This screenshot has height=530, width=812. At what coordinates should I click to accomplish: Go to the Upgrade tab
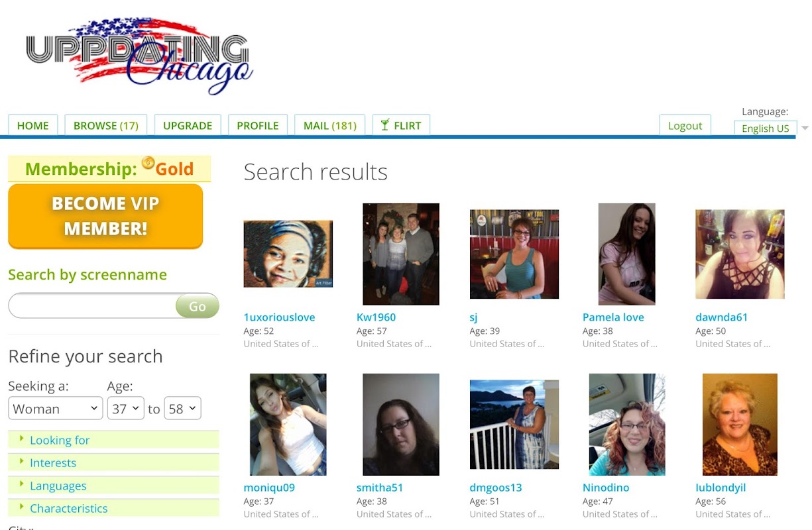point(188,125)
